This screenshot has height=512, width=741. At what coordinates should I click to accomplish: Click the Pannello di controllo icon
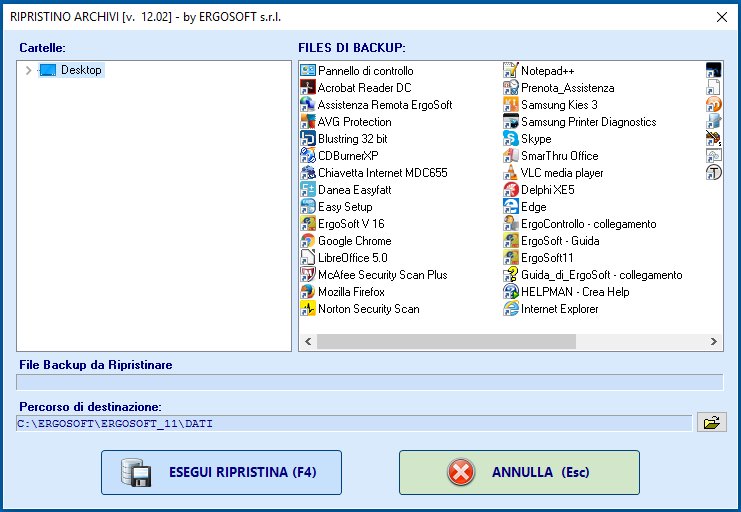(308, 70)
